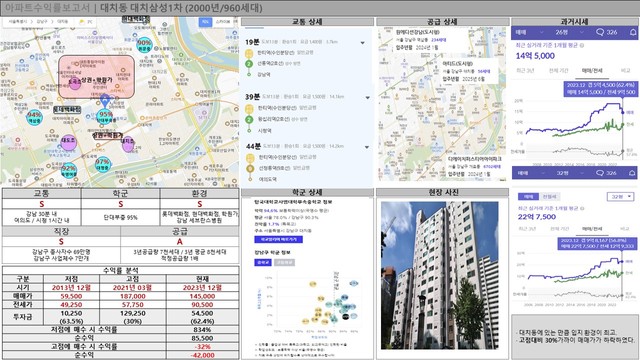Image resolution: width=640 pixels, height=360 pixels.
Task: Click the info icon beside the 14억 5,000 caption
Action: (x=582, y=45)
